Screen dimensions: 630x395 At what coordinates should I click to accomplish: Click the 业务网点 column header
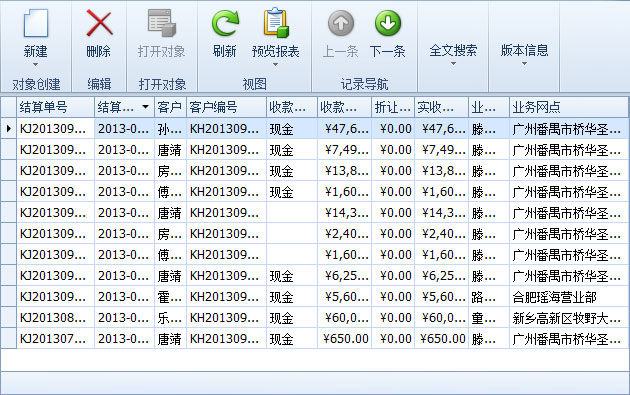568,107
